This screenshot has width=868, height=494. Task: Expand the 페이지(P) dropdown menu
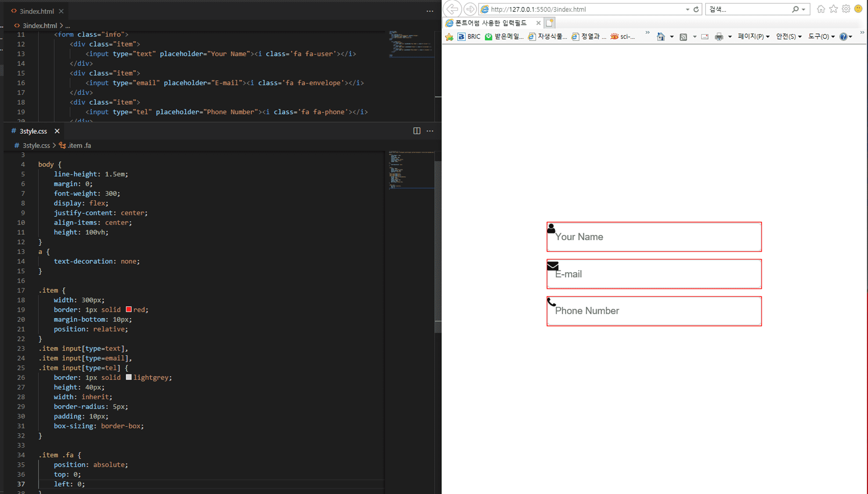753,36
